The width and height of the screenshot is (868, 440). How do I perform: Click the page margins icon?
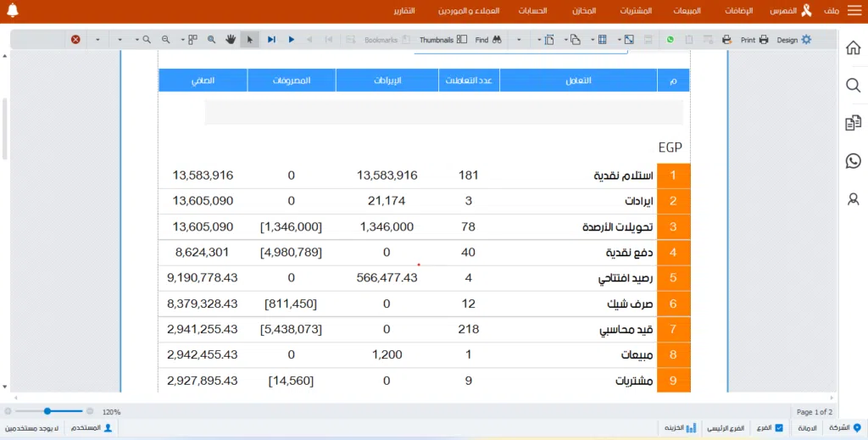(603, 40)
